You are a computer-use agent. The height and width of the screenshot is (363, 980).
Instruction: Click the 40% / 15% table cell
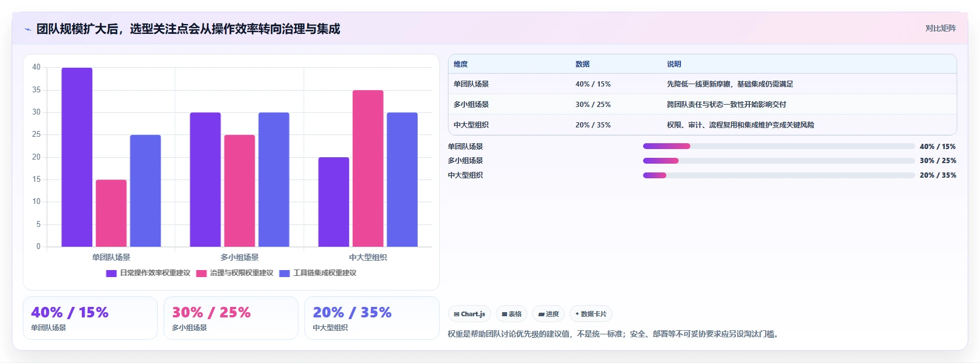point(593,84)
